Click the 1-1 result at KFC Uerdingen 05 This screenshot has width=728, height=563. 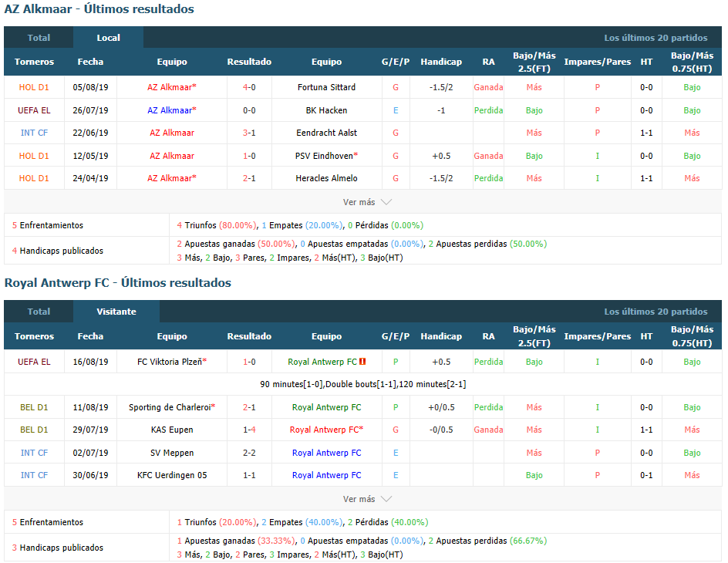click(249, 475)
